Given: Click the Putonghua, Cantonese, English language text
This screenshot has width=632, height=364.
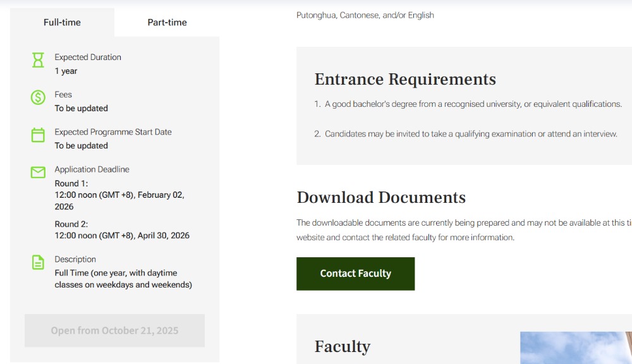Looking at the screenshot, I should 365,15.
